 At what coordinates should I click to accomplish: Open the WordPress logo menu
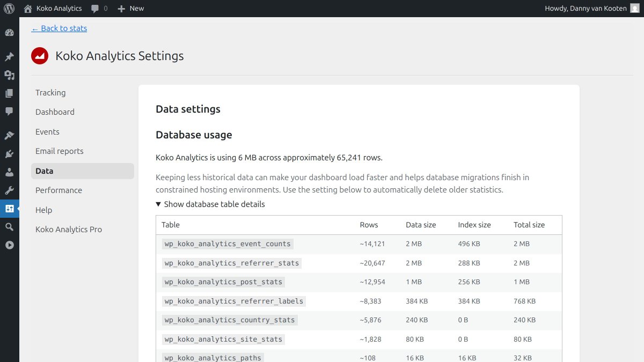(9, 9)
